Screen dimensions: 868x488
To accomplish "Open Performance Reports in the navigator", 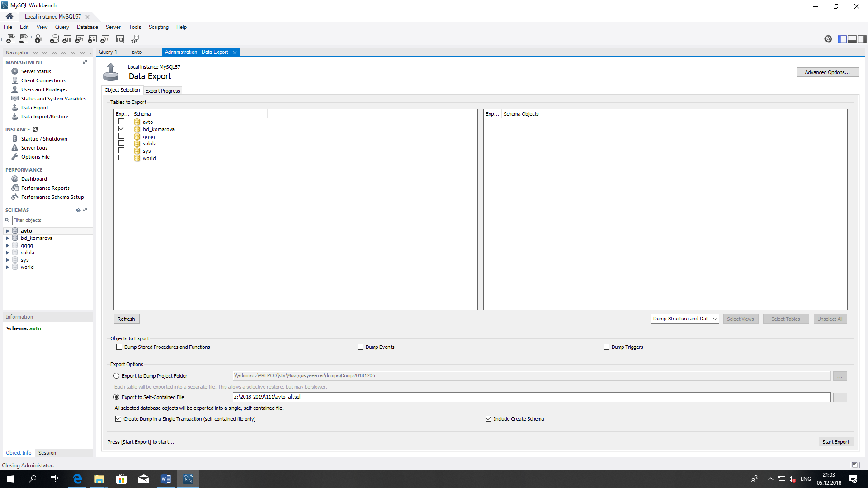I will [x=45, y=188].
